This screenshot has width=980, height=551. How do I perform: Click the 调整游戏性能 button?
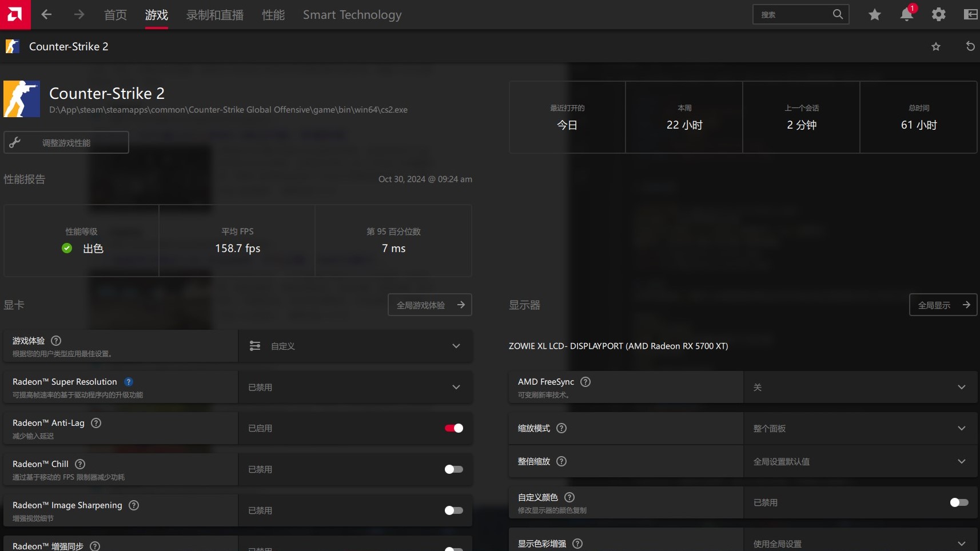66,142
